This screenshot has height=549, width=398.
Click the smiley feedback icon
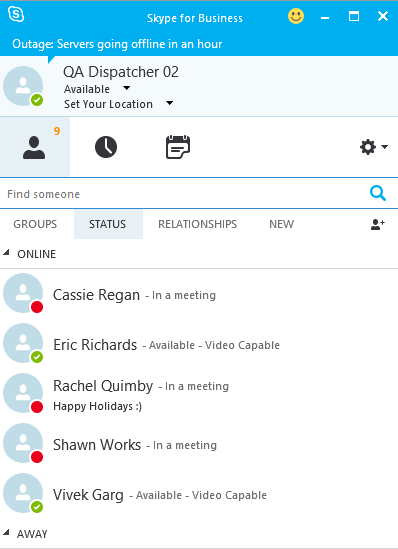(296, 16)
